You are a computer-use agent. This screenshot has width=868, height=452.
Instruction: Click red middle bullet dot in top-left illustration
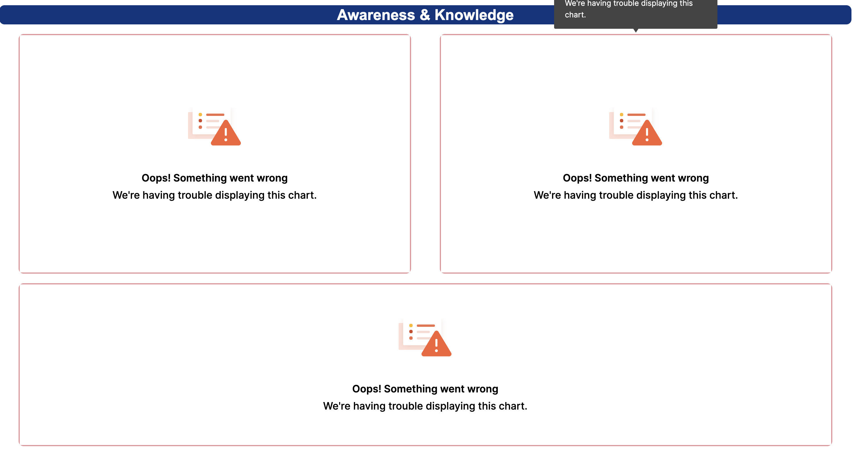(x=200, y=121)
